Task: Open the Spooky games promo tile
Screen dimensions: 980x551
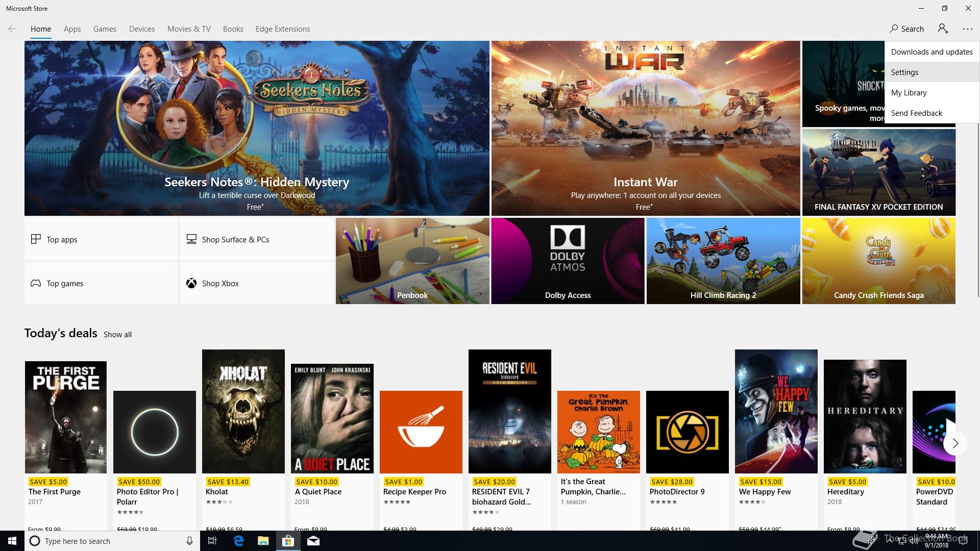Action: (843, 84)
